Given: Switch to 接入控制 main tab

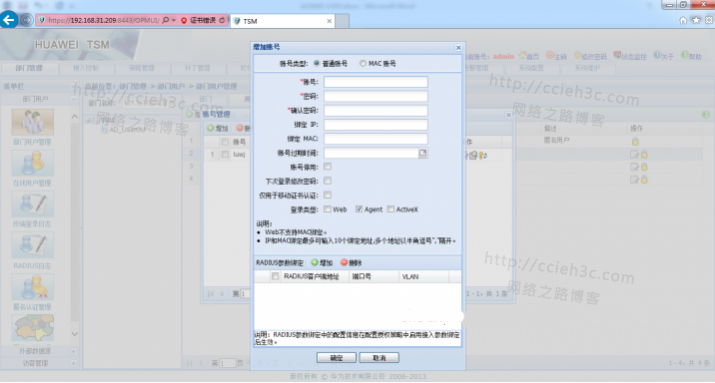Looking at the screenshot, I should click(x=86, y=68).
